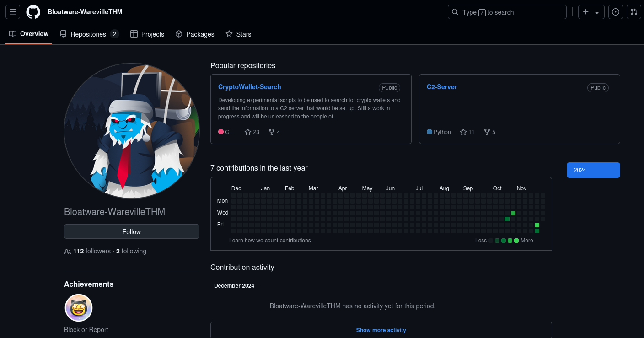This screenshot has width=644, height=338.
Task: Open the Repositories tab
Action: click(x=89, y=34)
